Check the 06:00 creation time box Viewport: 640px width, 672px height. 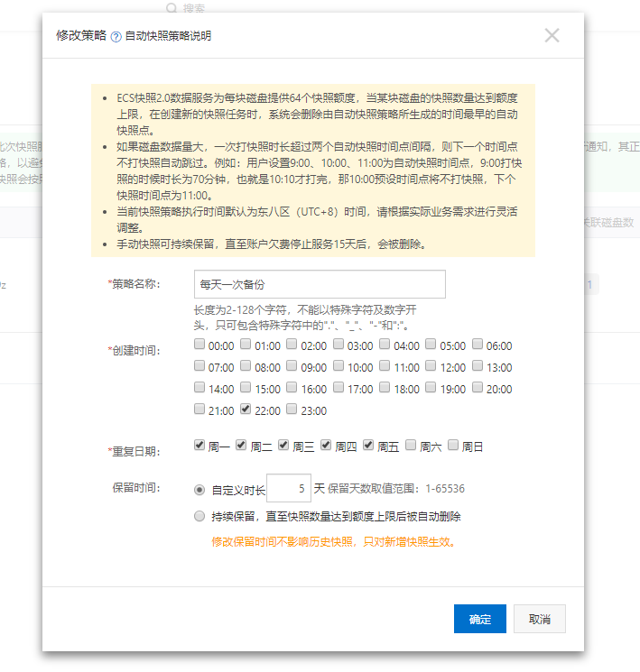point(478,344)
